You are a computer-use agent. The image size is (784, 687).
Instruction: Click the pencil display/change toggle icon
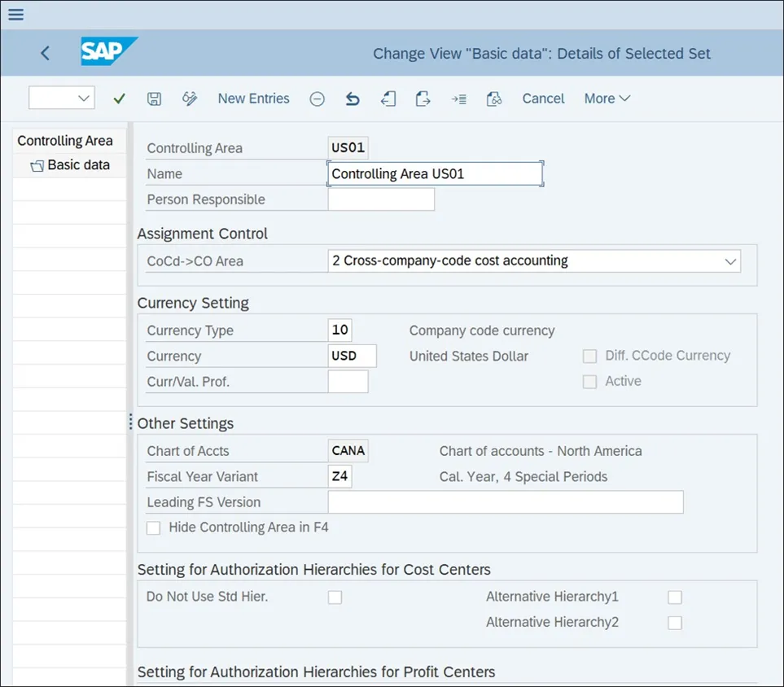click(x=190, y=98)
